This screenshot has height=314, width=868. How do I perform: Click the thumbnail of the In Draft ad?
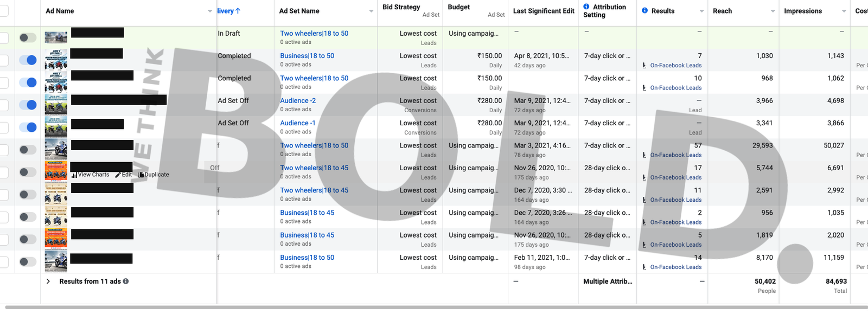pyautogui.click(x=56, y=37)
